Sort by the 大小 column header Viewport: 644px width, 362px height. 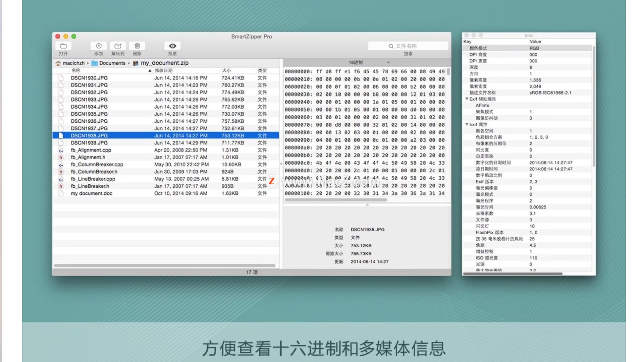click(227, 70)
